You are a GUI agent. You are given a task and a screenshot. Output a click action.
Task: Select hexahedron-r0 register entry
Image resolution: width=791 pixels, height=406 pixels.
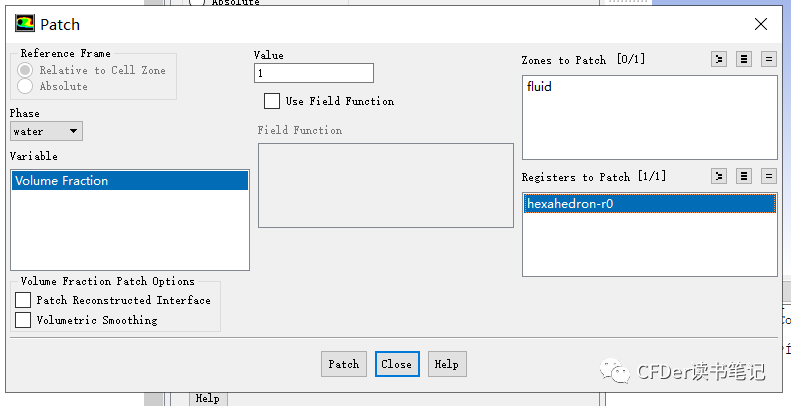tap(650, 204)
